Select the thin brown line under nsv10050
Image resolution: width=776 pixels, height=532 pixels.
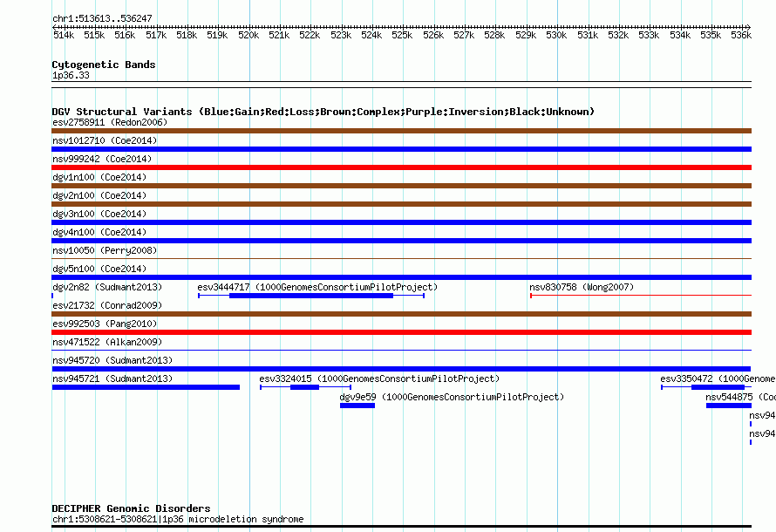point(401,258)
